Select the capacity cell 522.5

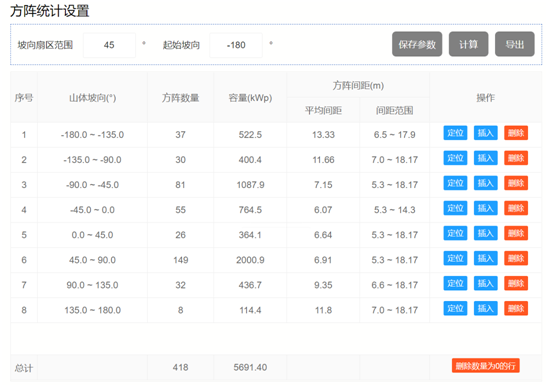click(250, 135)
